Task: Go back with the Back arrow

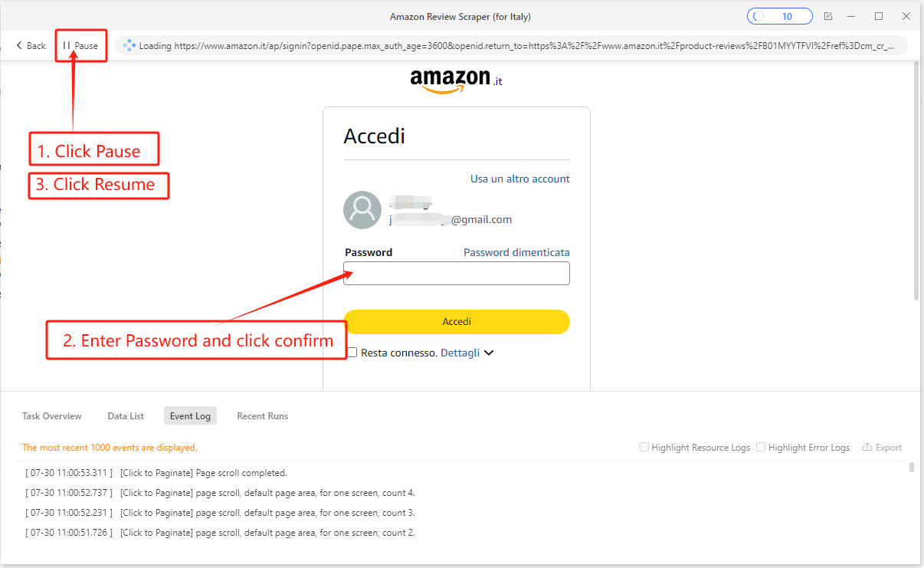Action: click(x=31, y=46)
